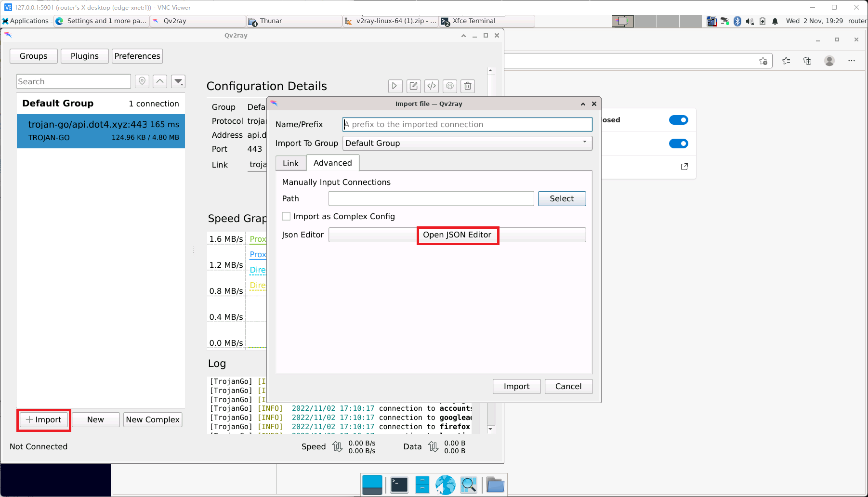Select the first workspace in the pager

coord(623,21)
